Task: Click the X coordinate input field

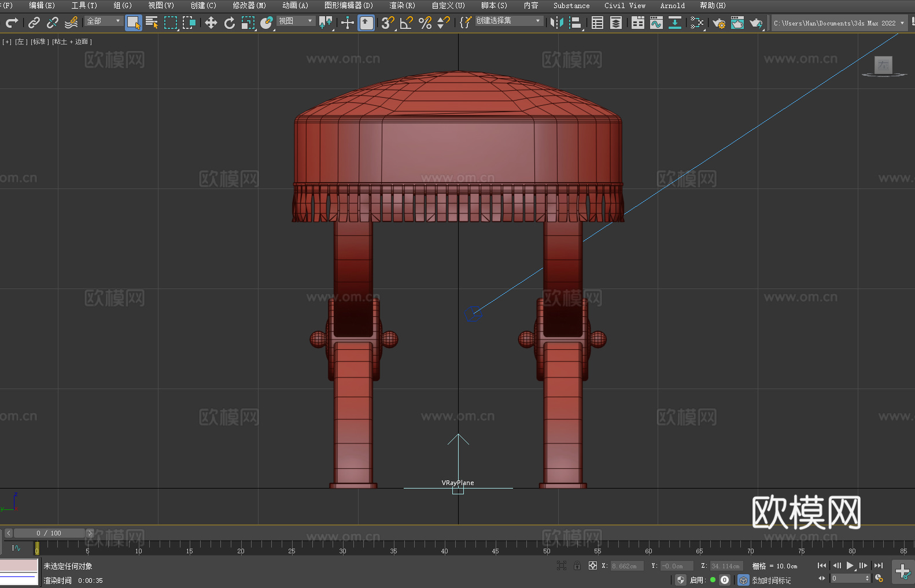Action: point(627,566)
